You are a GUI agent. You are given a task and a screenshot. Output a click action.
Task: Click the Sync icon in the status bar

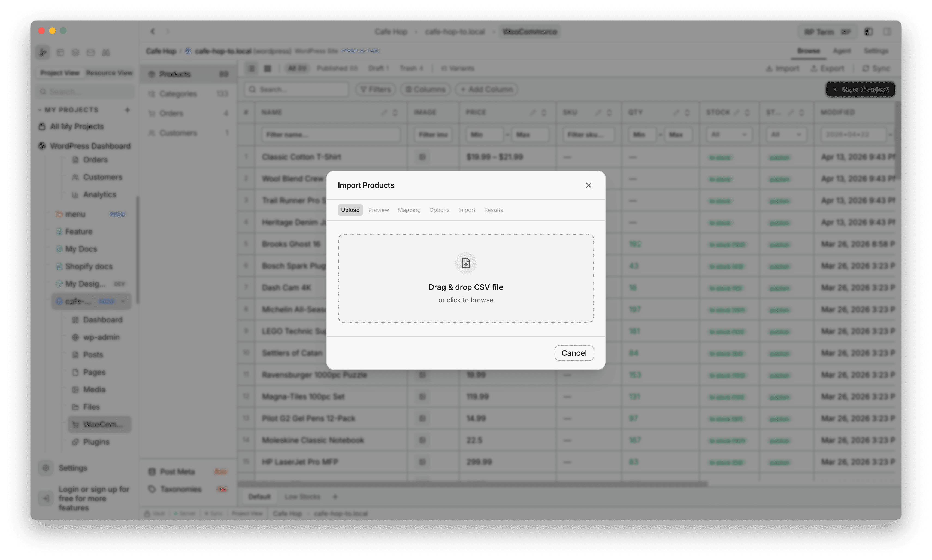pyautogui.click(x=207, y=513)
